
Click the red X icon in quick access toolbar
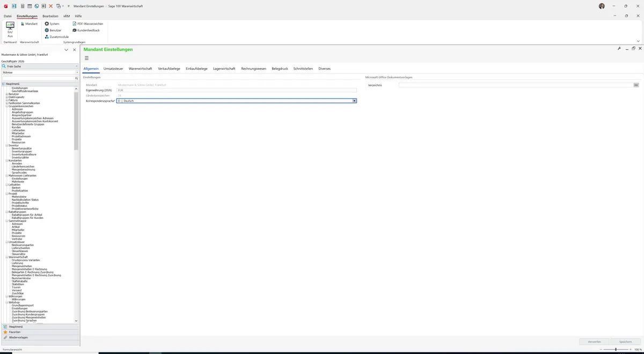[x=50, y=6]
